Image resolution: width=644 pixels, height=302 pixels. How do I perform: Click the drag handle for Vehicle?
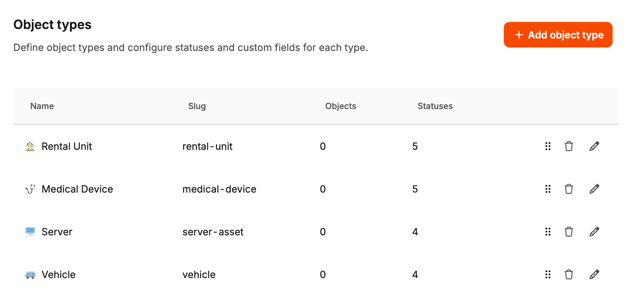tap(548, 275)
